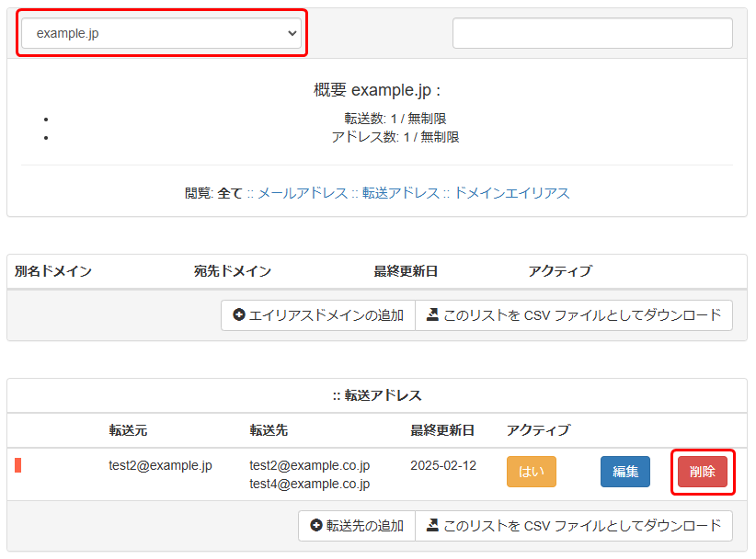The height and width of the screenshot is (559, 756).
Task: Click the red marker left of the test2@example.jp row
Action: [x=17, y=465]
